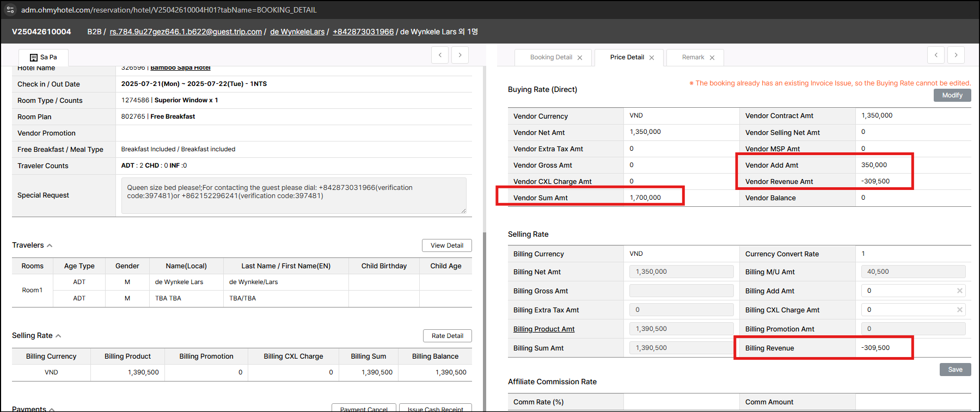Clear the Billing Add Amt field
The image size is (980, 412).
pyautogui.click(x=959, y=291)
